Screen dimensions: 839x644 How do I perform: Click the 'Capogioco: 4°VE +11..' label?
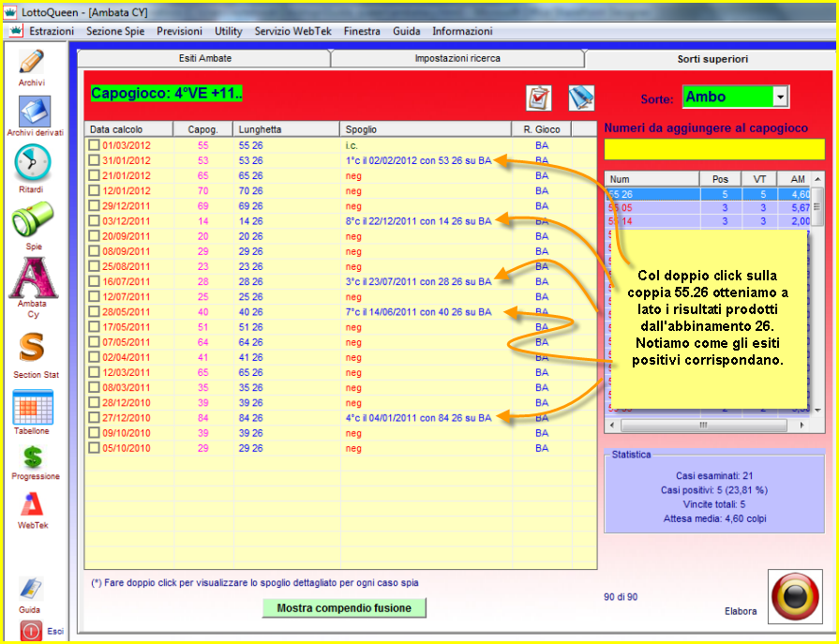167,94
